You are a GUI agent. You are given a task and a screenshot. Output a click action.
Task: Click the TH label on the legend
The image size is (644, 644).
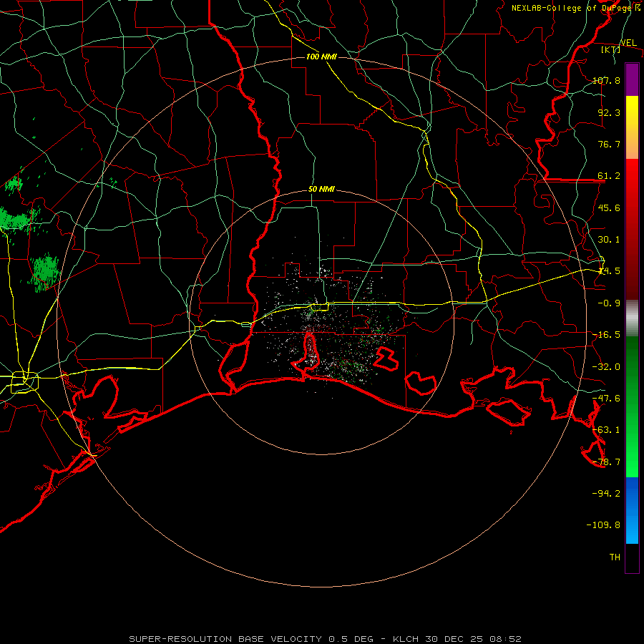point(615,557)
